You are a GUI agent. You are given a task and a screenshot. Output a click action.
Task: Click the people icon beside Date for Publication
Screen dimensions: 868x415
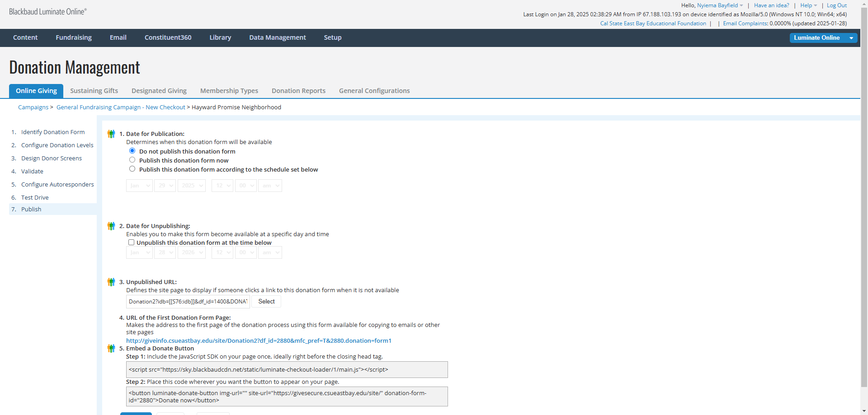coord(111,134)
